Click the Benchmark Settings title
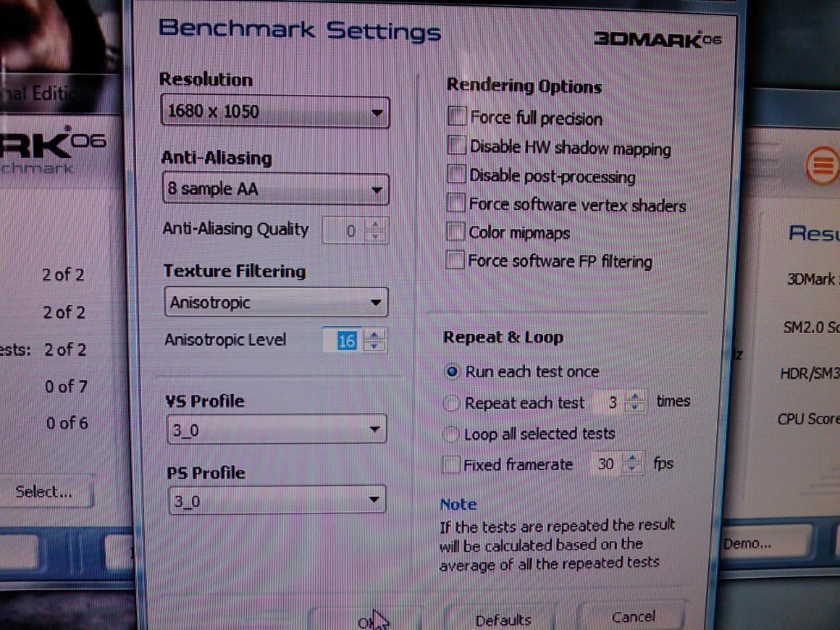The height and width of the screenshot is (630, 840). (300, 30)
